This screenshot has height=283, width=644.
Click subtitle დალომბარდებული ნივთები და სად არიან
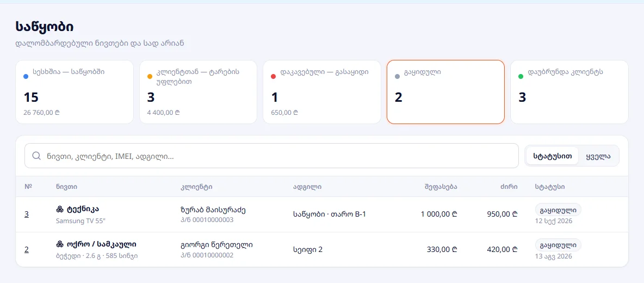100,43
